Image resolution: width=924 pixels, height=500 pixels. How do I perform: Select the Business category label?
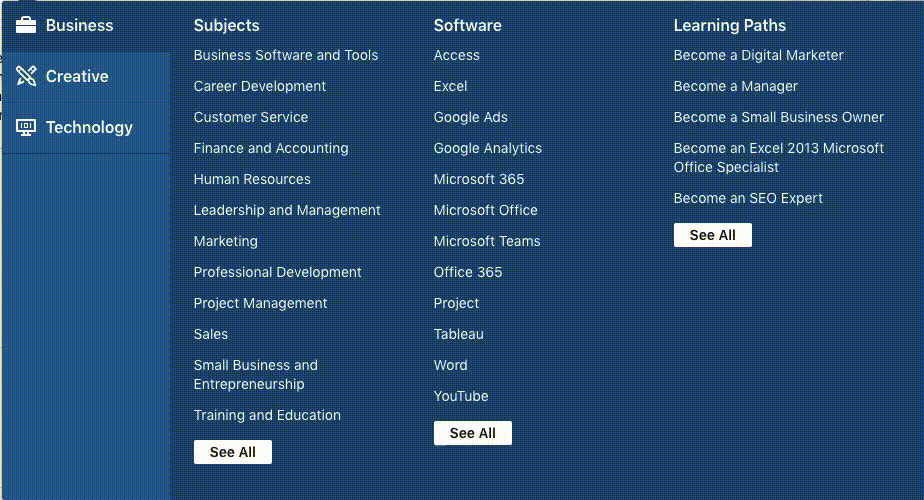tap(80, 25)
